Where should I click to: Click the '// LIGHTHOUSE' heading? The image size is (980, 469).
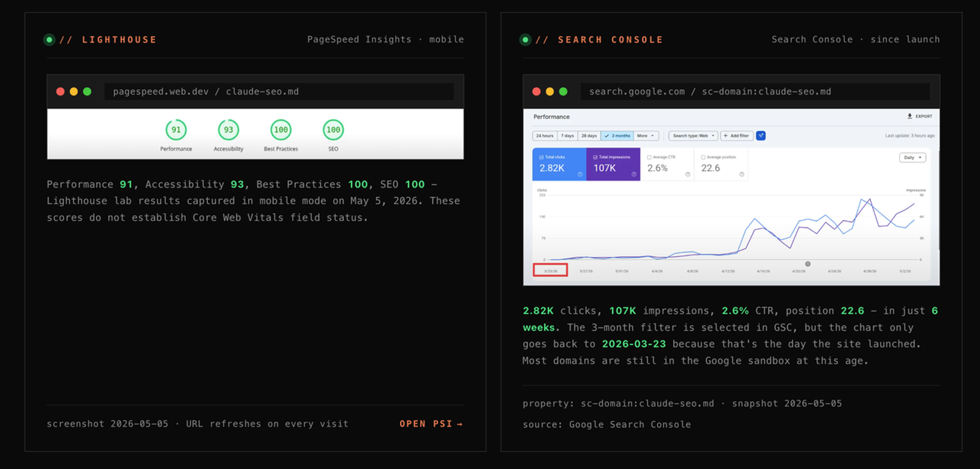click(108, 40)
